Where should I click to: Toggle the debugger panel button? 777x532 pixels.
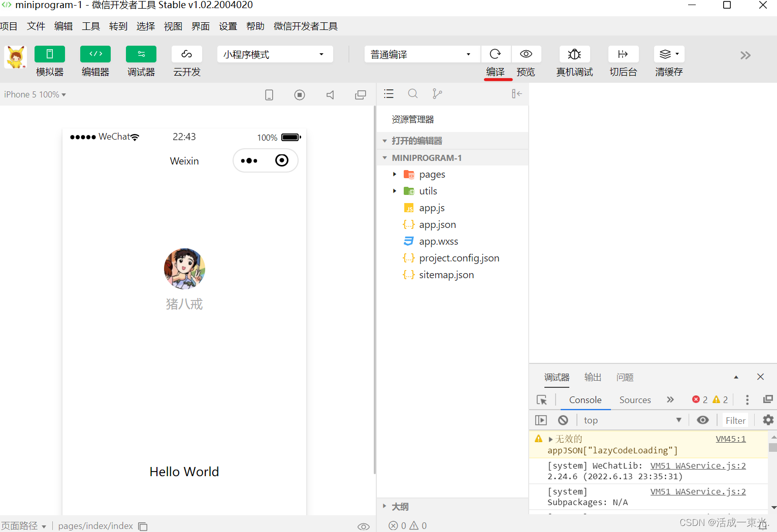click(x=141, y=54)
